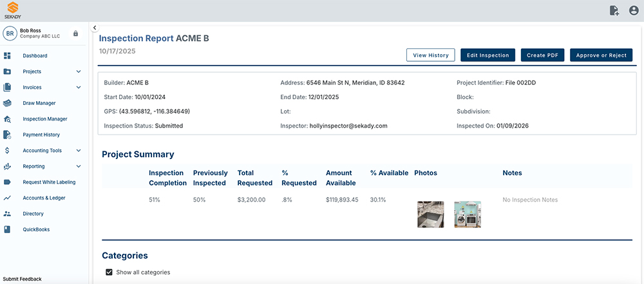This screenshot has width=644, height=284.
Task: Click the Inspection Manager icon
Action: (7, 119)
